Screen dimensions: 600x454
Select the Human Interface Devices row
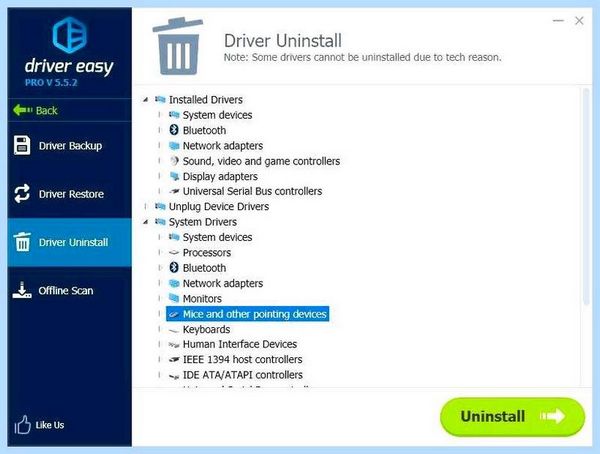(240, 344)
